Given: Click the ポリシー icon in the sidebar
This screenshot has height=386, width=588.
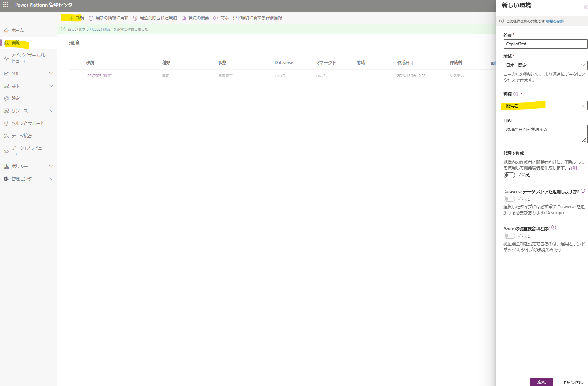Looking at the screenshot, I should pos(6,166).
